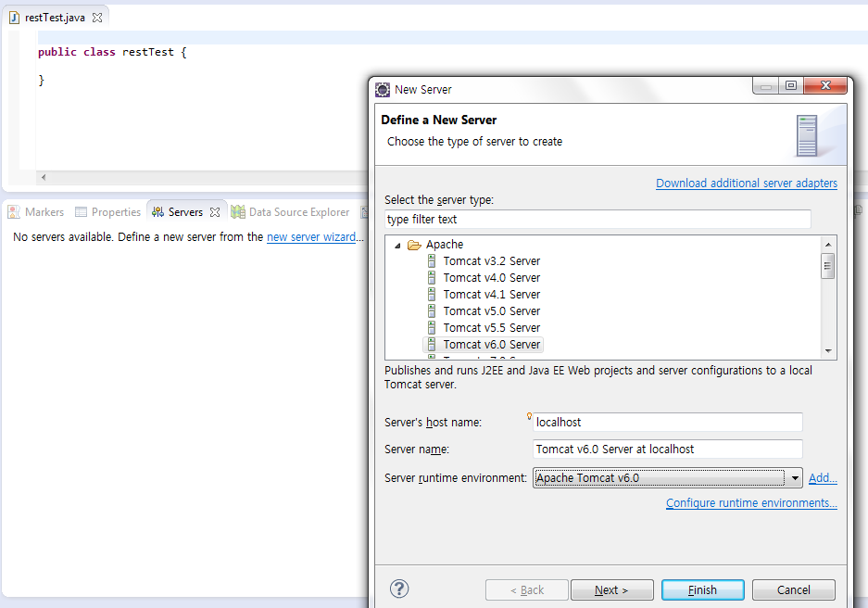Switch to the Properties tab
868x608 pixels.
click(x=108, y=212)
